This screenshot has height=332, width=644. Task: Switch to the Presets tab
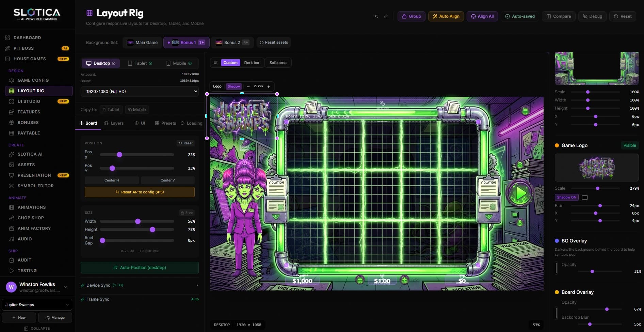click(165, 123)
